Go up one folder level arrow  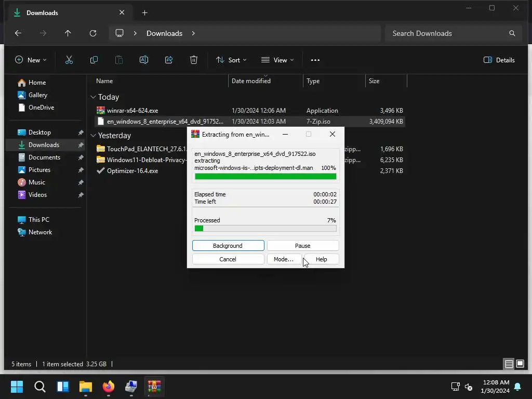68,33
